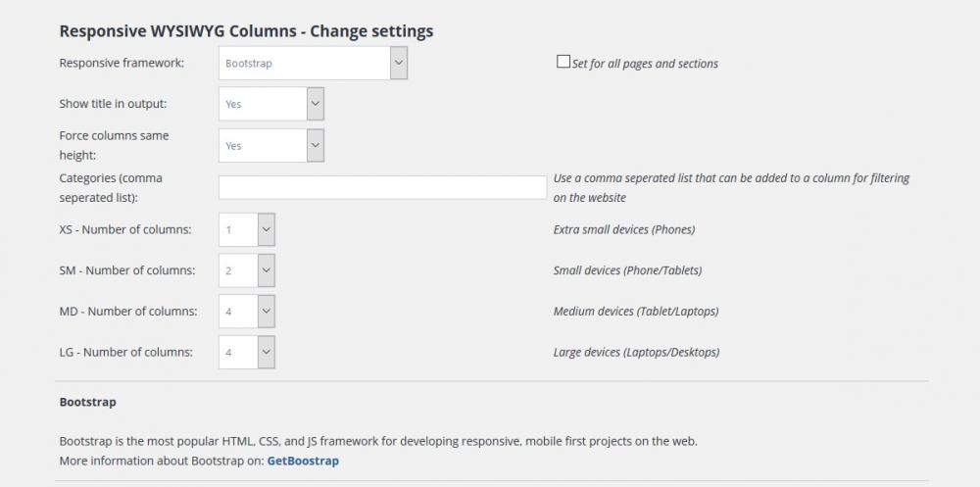Open the Bootstrap framework combo box

tap(304, 63)
